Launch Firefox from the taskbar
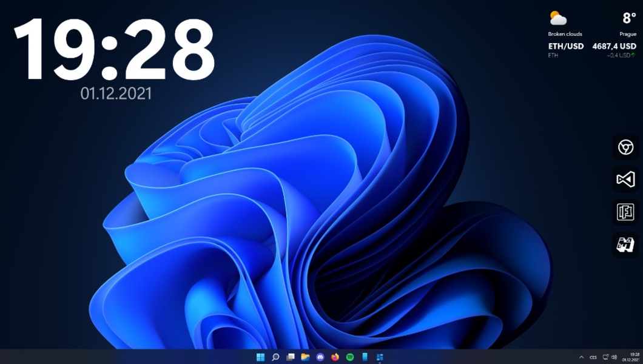 pos(335,357)
